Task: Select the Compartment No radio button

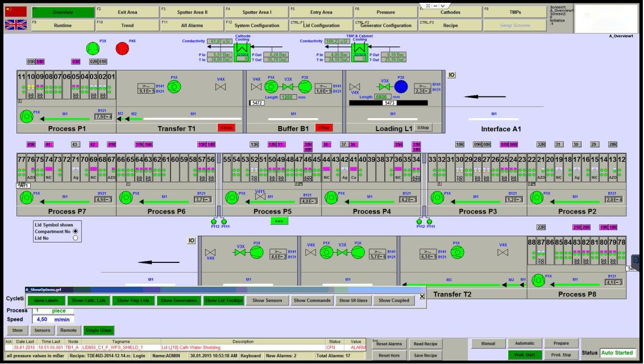Action: click(x=76, y=231)
